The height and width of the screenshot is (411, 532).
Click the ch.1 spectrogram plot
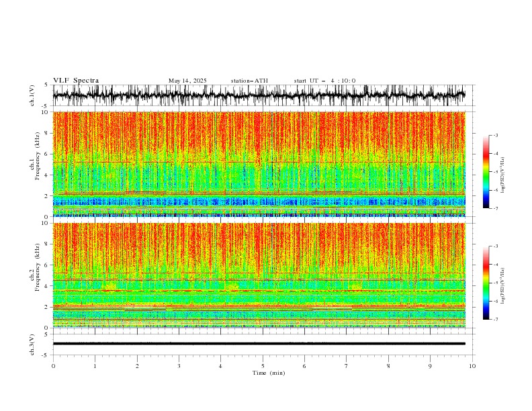(259, 164)
